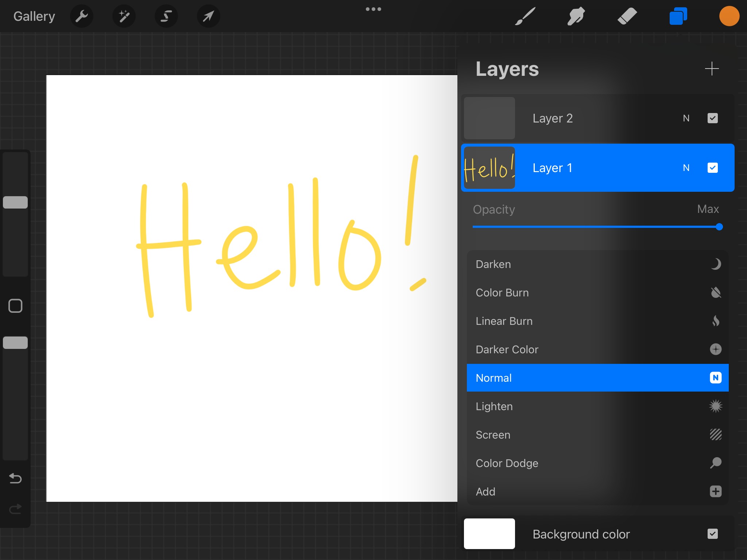
Task: Open the Selection tool
Action: click(166, 16)
